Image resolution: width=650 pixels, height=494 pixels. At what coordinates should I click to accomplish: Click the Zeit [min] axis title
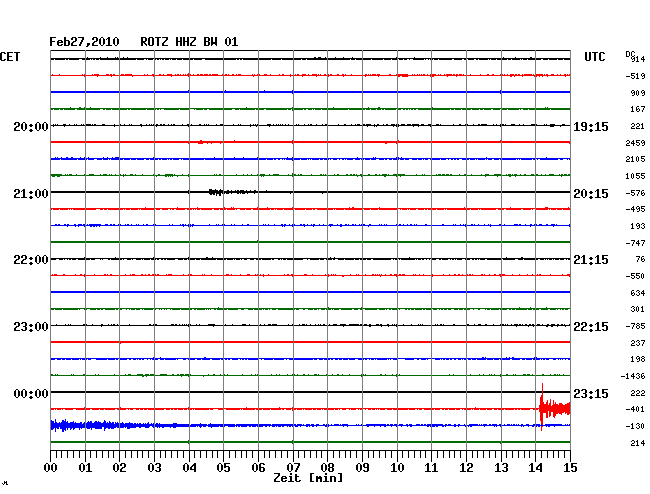[308, 478]
